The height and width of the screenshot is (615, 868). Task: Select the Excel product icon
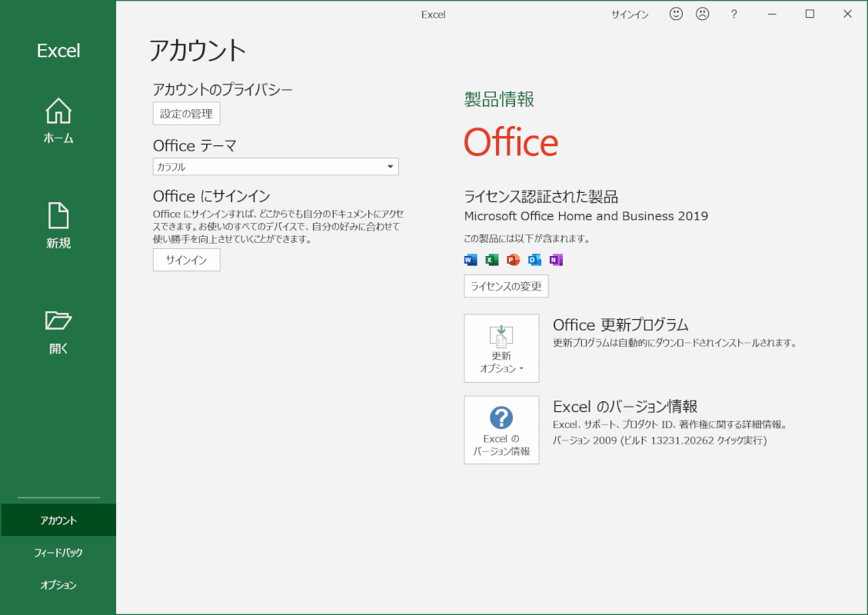pos(491,260)
